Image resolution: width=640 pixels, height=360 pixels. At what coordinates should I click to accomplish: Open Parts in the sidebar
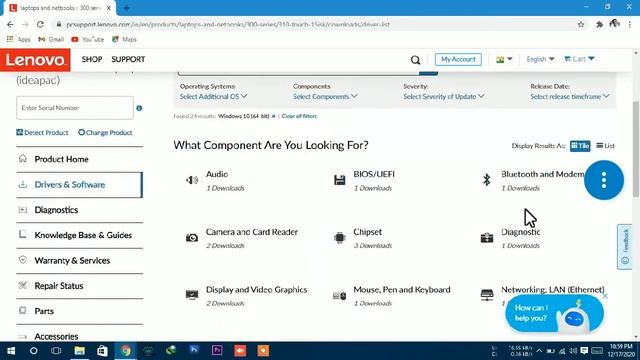tap(80, 311)
